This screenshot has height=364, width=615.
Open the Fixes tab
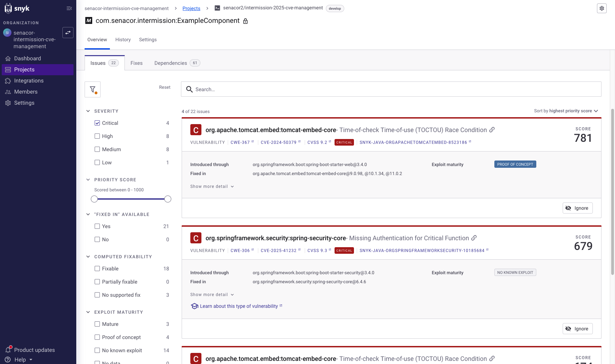pos(137,63)
